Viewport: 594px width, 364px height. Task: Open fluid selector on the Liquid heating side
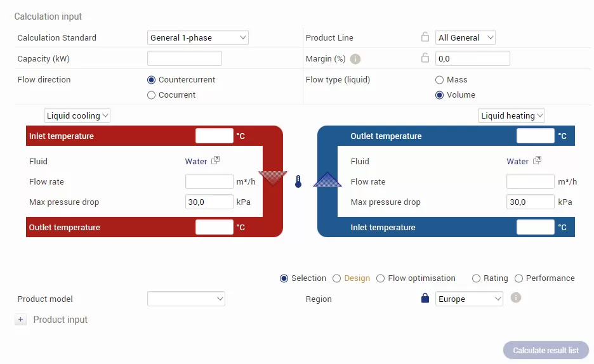tap(538, 161)
